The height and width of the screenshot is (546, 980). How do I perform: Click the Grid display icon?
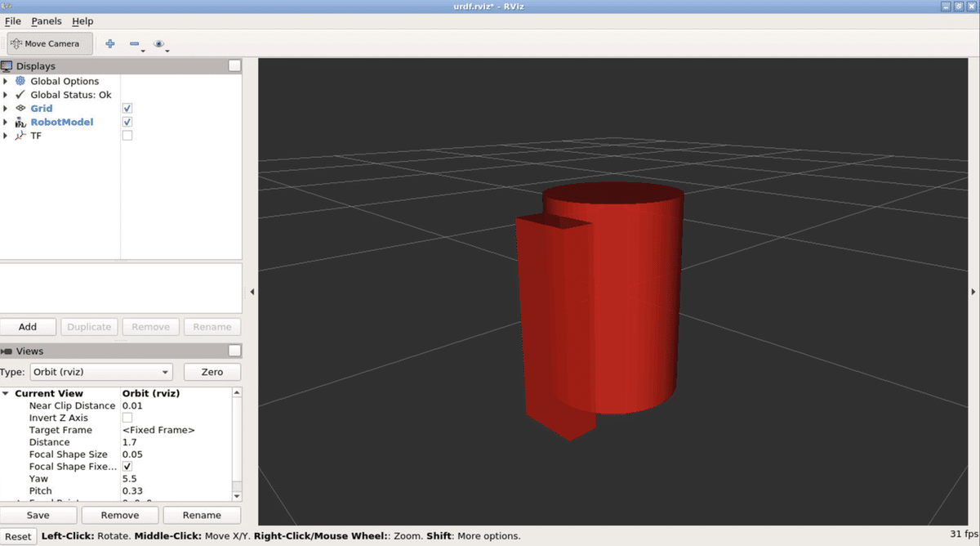click(x=21, y=108)
